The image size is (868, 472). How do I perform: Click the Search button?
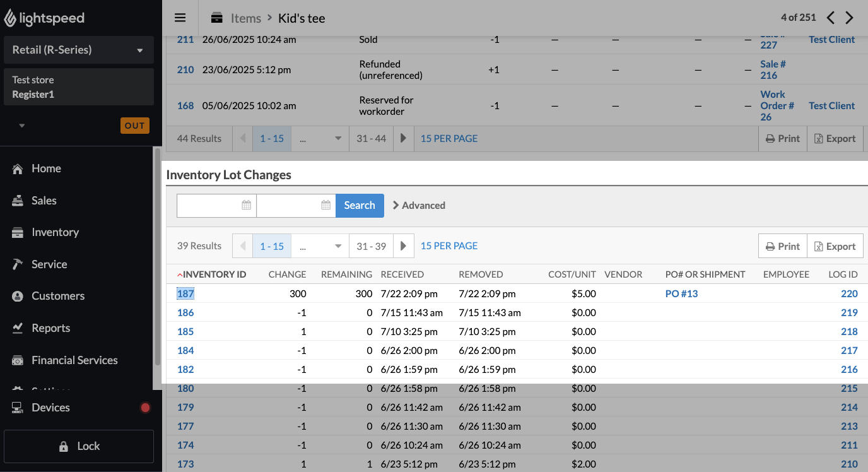pyautogui.click(x=360, y=205)
